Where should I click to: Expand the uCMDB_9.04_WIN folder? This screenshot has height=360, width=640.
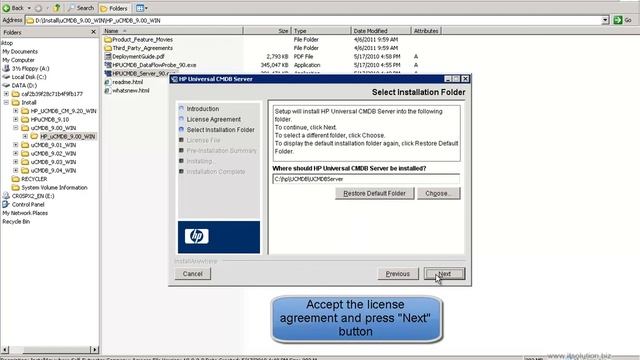[16, 171]
